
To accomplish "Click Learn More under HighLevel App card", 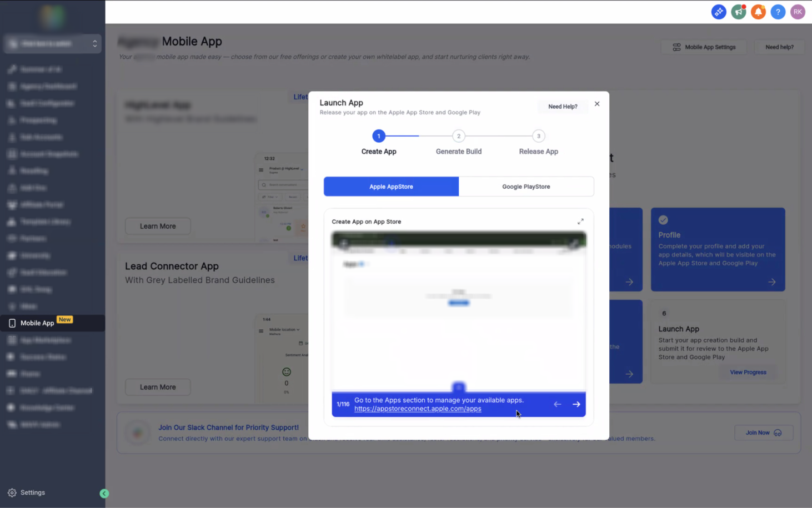I will pos(158,226).
